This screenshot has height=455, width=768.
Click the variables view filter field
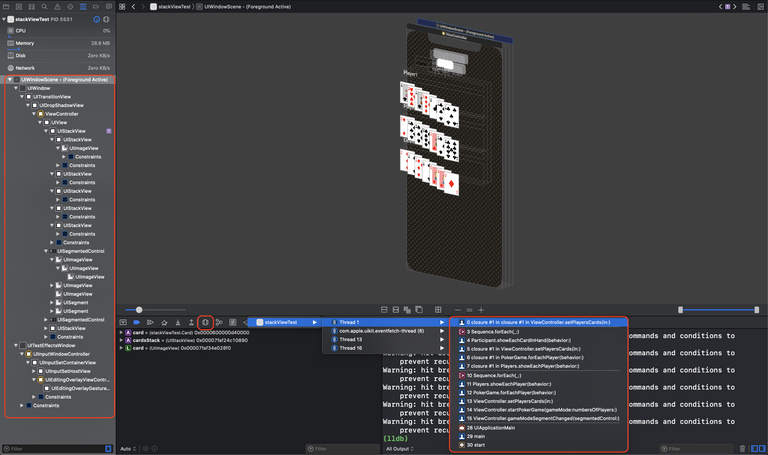[343, 449]
